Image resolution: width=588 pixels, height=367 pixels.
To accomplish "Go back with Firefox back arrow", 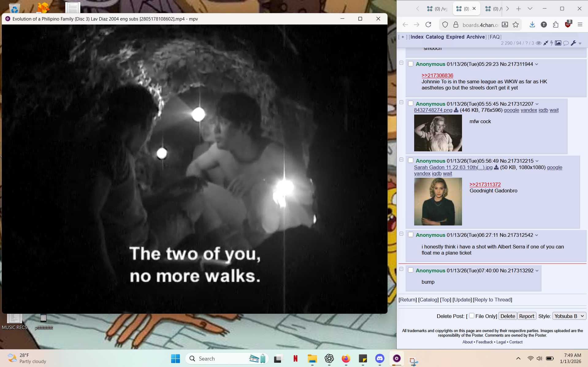I will (405, 25).
